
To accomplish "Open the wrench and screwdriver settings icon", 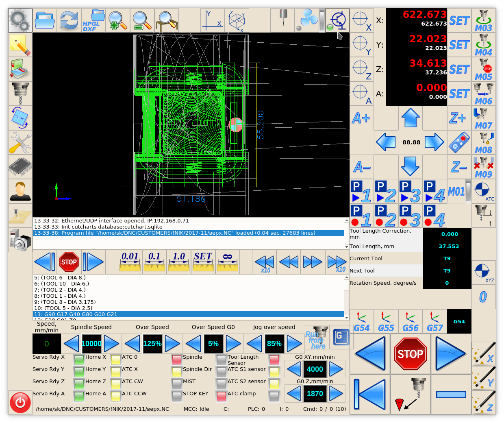I will pos(20,142).
